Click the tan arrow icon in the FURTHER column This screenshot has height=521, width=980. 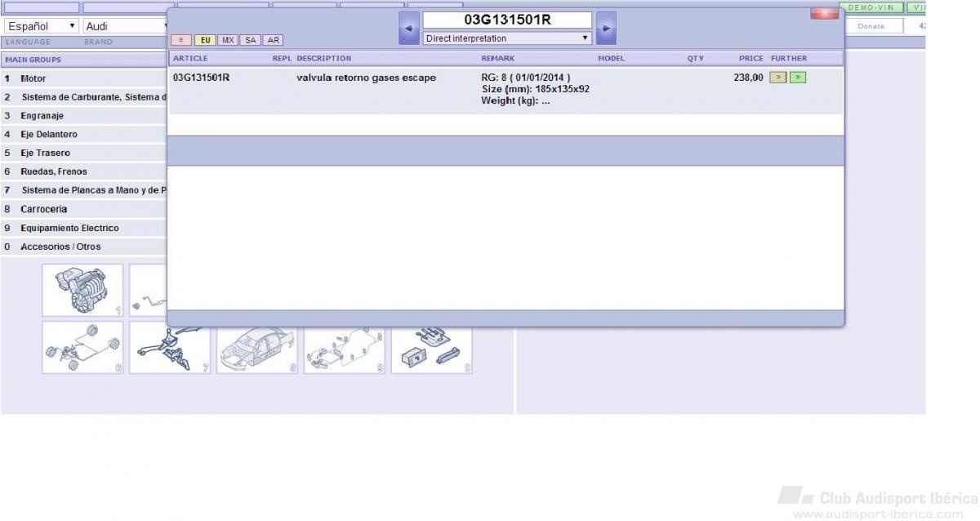coord(777,78)
